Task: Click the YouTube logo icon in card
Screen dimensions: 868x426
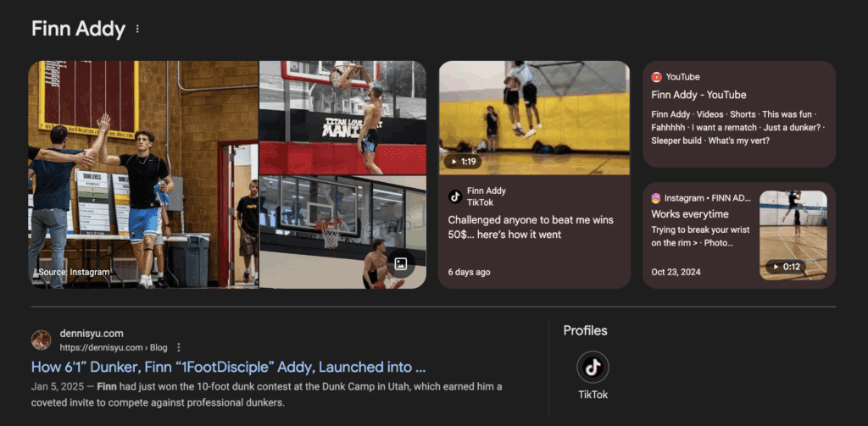Action: coord(657,77)
